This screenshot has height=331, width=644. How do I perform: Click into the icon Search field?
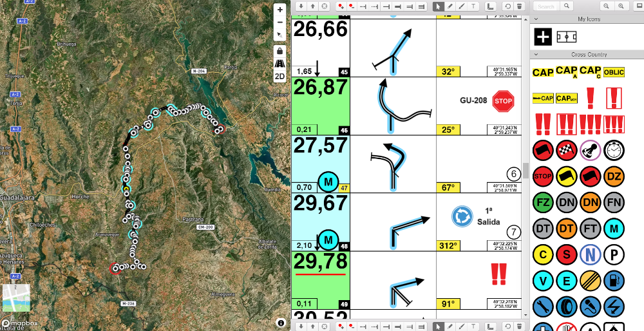tap(546, 6)
